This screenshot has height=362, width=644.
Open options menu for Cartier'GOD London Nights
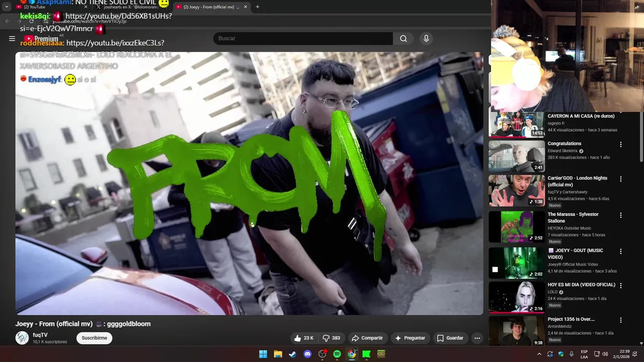[620, 179]
